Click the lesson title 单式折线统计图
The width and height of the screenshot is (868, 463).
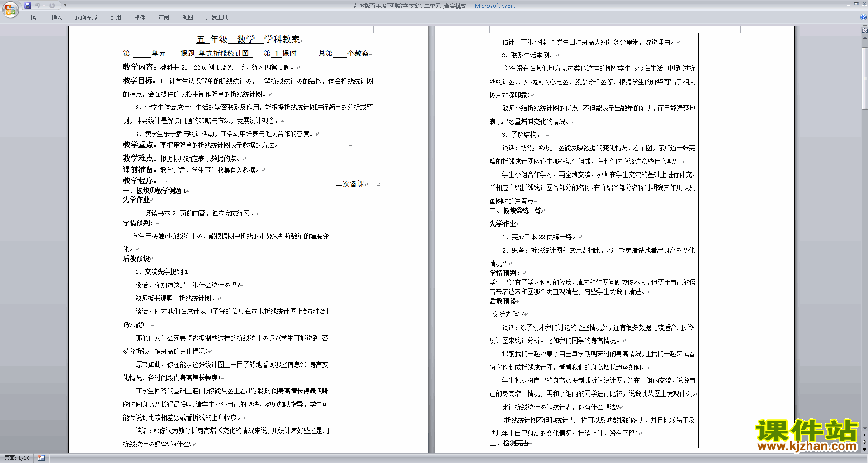click(x=224, y=53)
